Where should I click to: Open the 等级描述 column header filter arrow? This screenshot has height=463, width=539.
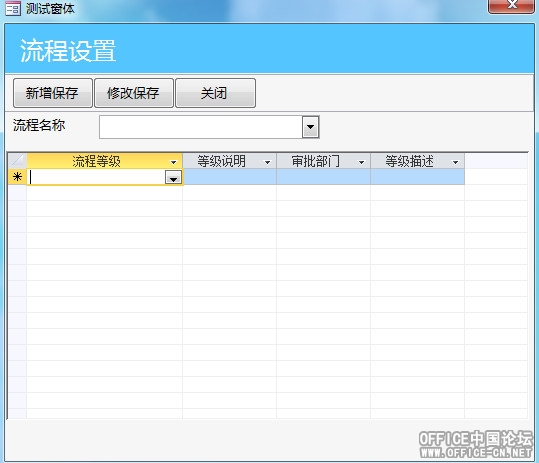(x=456, y=162)
